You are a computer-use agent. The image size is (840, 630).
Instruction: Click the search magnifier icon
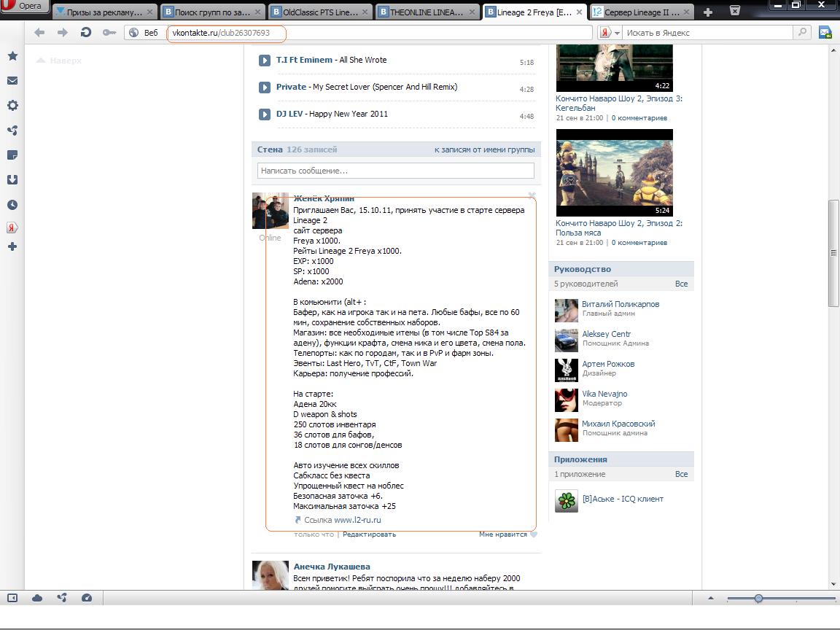[802, 32]
